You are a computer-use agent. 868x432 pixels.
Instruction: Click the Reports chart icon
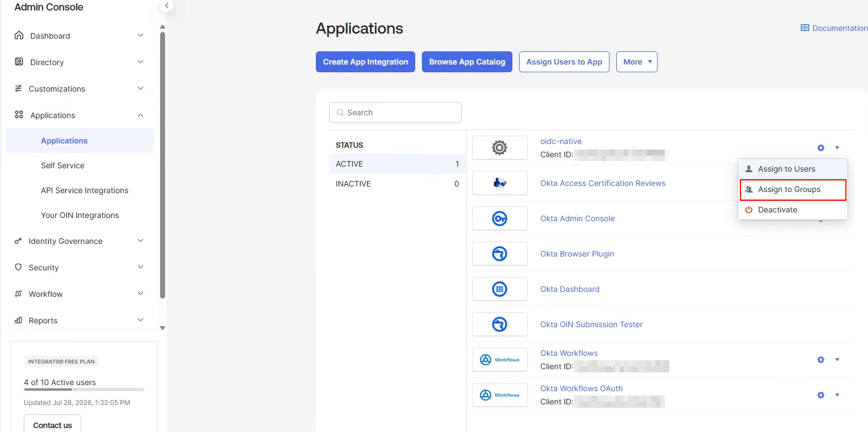pyautogui.click(x=18, y=320)
